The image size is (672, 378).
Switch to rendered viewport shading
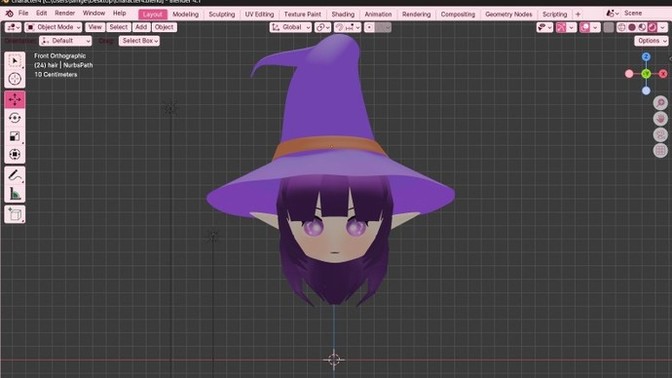[x=652, y=27]
